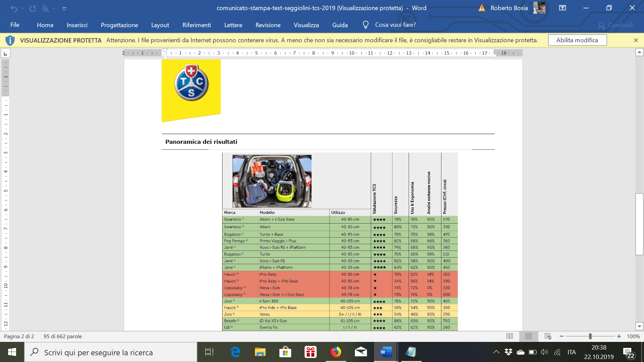
Task: Click the Redo/Repeat icon in title bar
Action: coord(33,8)
